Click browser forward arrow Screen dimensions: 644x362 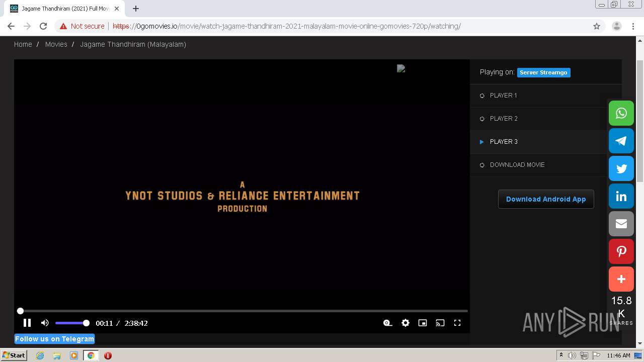point(27,26)
